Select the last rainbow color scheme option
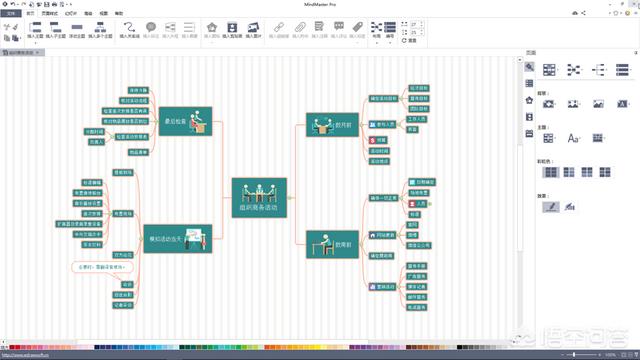The image size is (640, 360). pyautogui.click(x=605, y=172)
